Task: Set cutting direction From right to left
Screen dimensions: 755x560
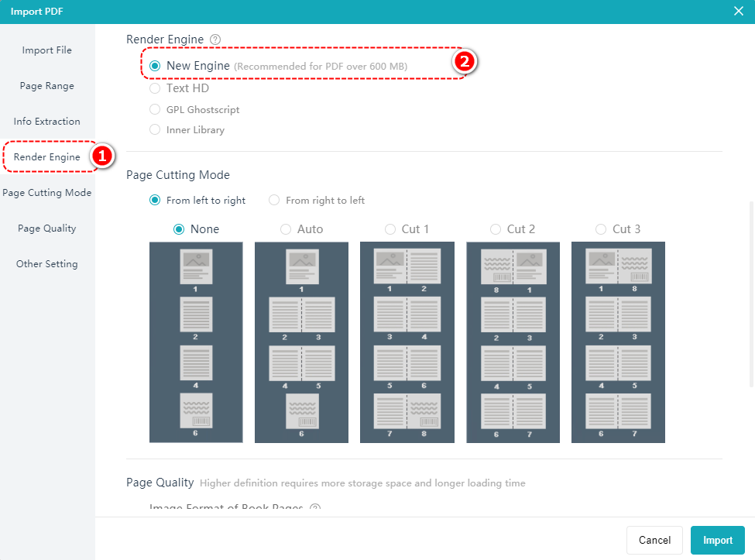Action: point(274,201)
